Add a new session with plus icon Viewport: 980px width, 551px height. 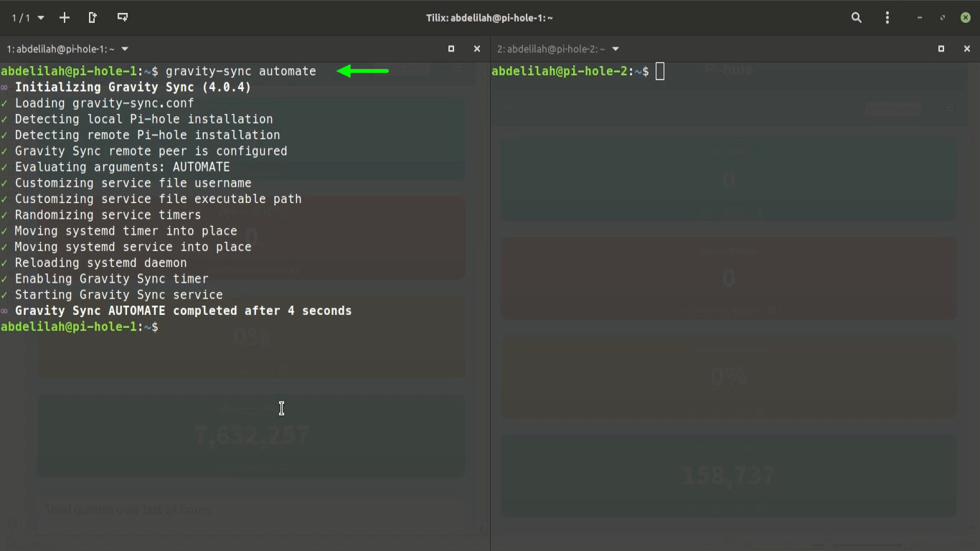(65, 17)
